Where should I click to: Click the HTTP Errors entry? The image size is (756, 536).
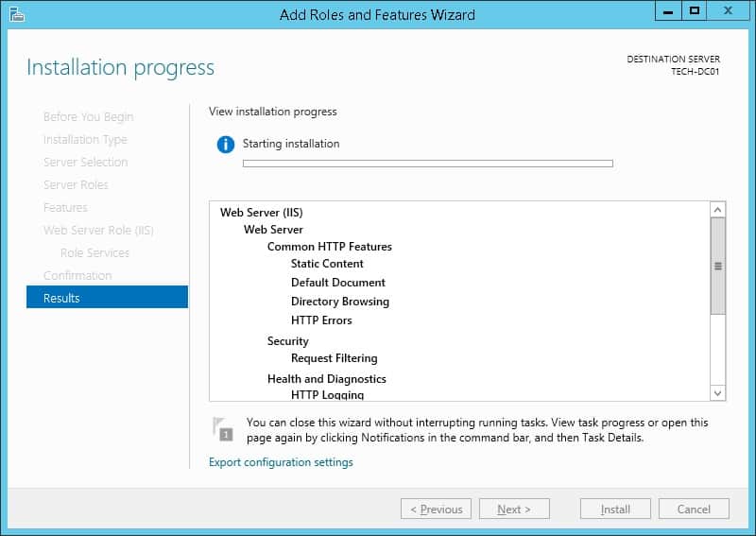[321, 320]
